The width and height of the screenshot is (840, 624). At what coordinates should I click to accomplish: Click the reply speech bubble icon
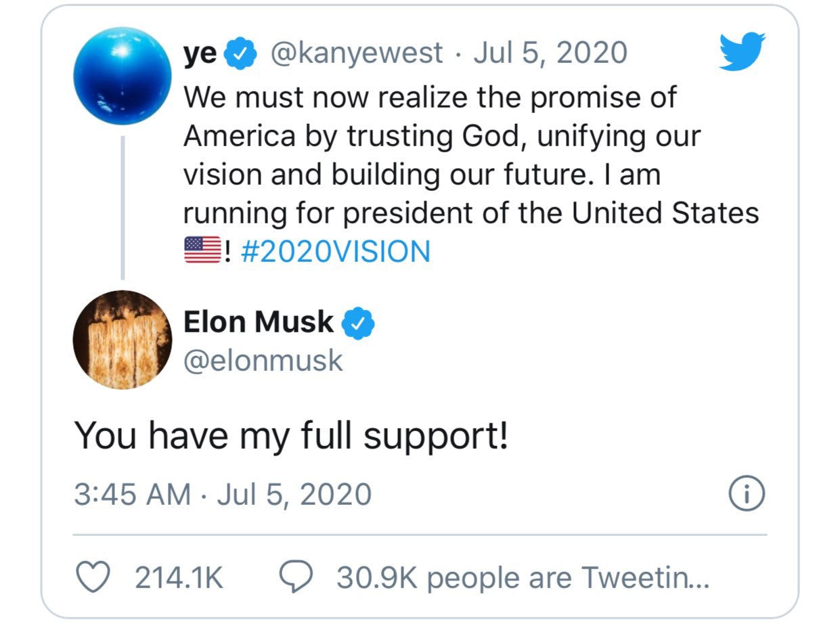pyautogui.click(x=296, y=577)
